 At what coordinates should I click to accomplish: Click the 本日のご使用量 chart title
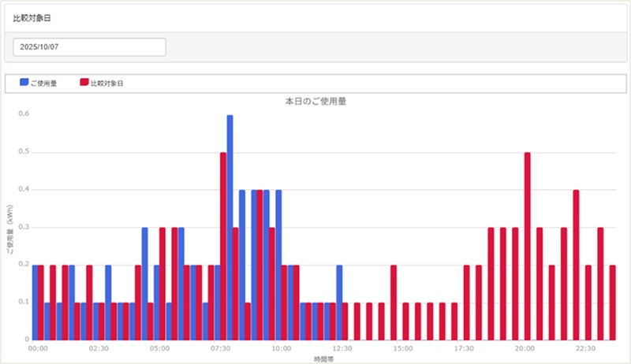click(x=316, y=102)
